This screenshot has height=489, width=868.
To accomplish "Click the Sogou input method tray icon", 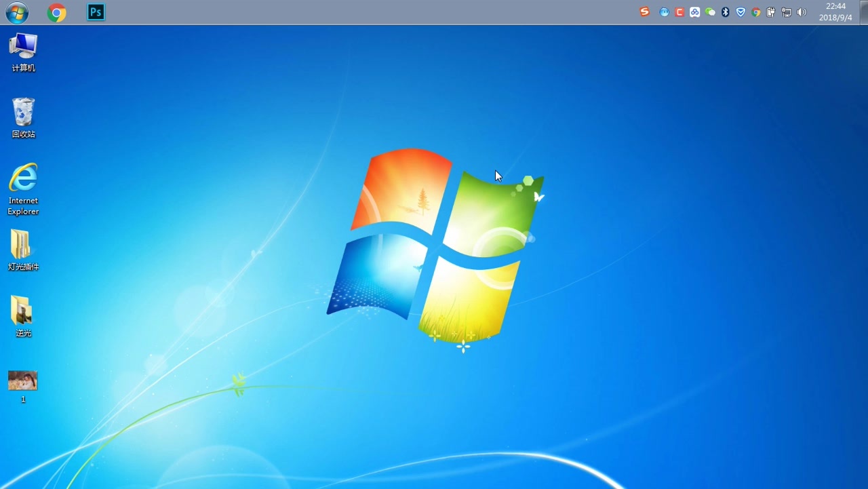I will pos(645,12).
